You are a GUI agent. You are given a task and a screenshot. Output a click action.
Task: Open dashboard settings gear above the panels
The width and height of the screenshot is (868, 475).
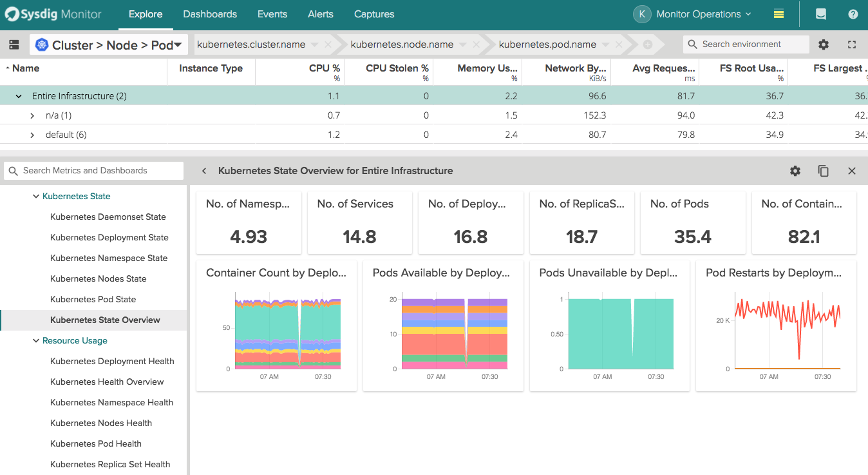(x=795, y=171)
